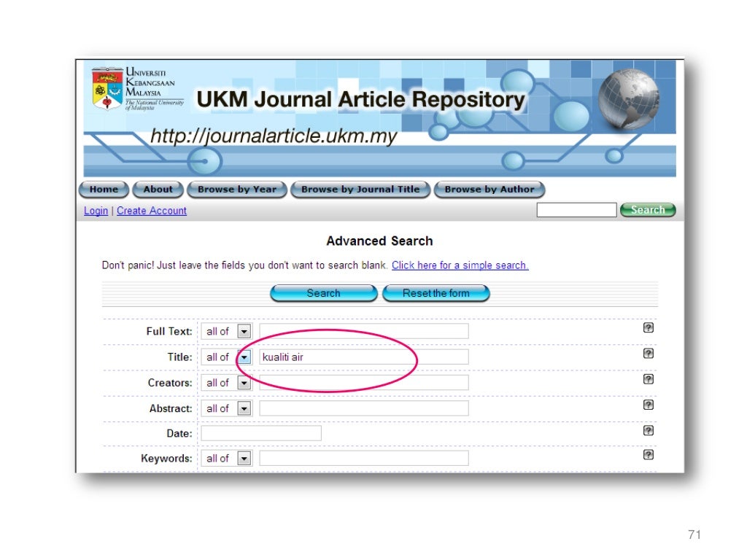Viewport: 747px width, 560px height.
Task: Click the blue Search form button
Action: pyautogui.click(x=323, y=293)
